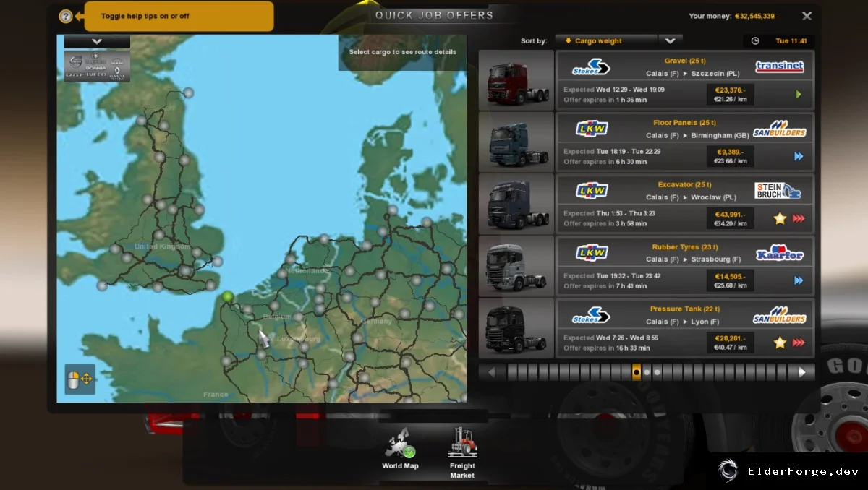Click the truck brand logos panel on the map
This screenshot has height=490, width=868.
click(x=97, y=66)
